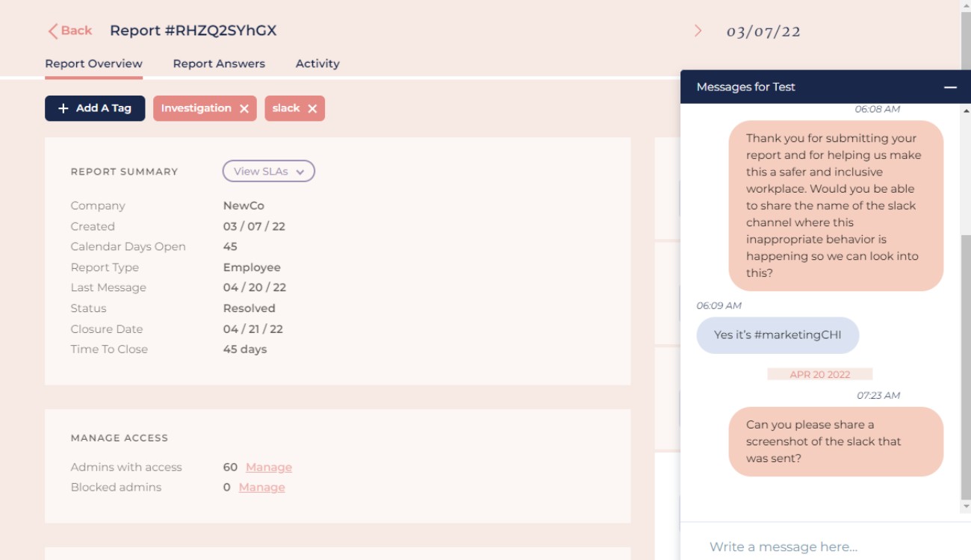The image size is (971, 560).
Task: Click the message panel scroll up arrow
Action: coord(965,110)
